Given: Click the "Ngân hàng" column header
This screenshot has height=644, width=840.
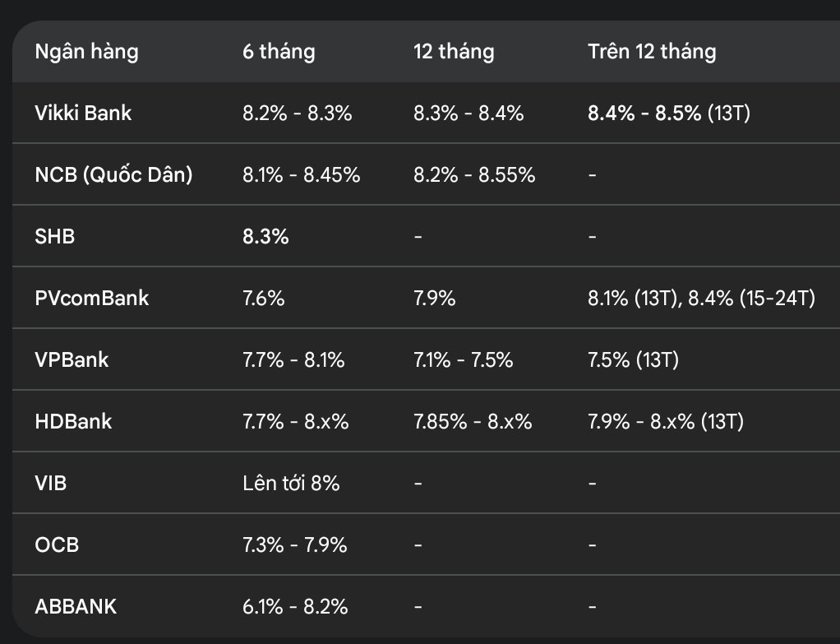Looking at the screenshot, I should (x=87, y=52).
